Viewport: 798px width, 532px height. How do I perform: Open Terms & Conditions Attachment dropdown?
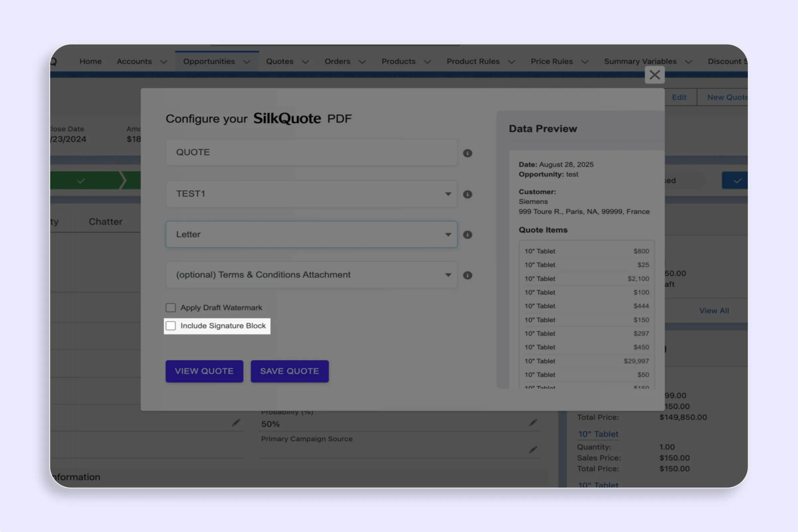tap(311, 275)
